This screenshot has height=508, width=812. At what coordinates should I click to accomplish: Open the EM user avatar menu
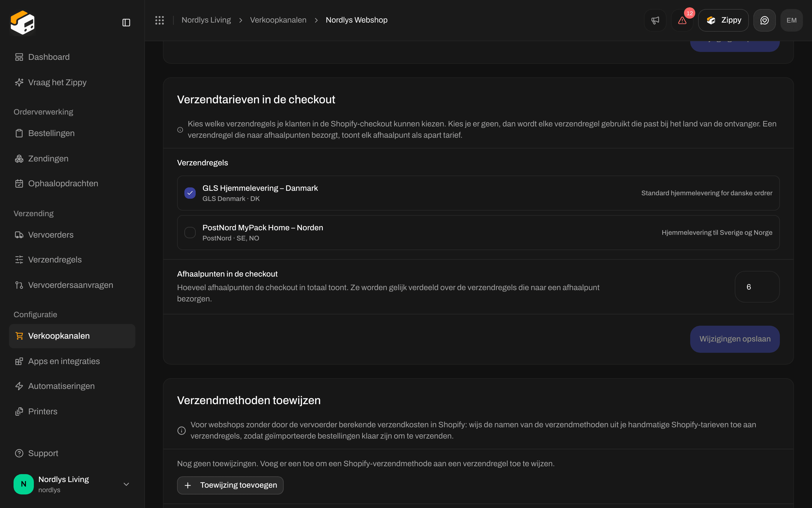(791, 20)
